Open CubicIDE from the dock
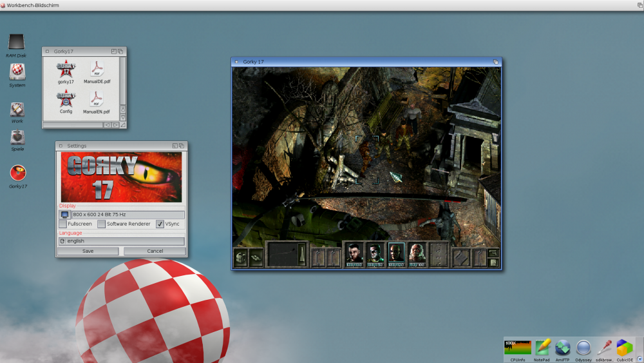 624,348
